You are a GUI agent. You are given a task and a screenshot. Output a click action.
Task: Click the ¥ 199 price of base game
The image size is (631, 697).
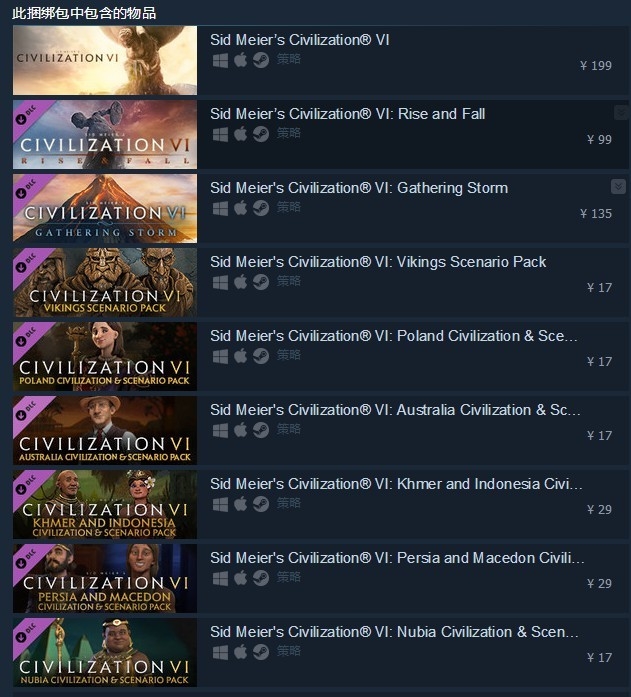tap(596, 66)
